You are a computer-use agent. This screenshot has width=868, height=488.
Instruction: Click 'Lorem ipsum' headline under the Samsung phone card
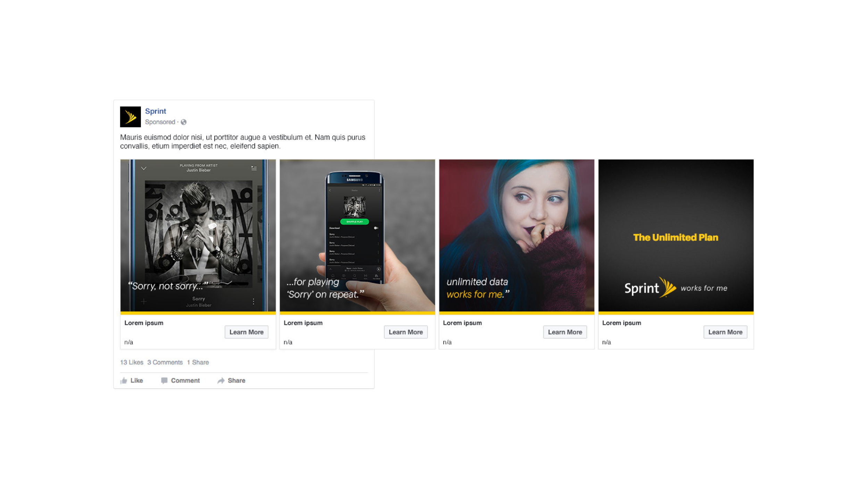[x=303, y=323]
